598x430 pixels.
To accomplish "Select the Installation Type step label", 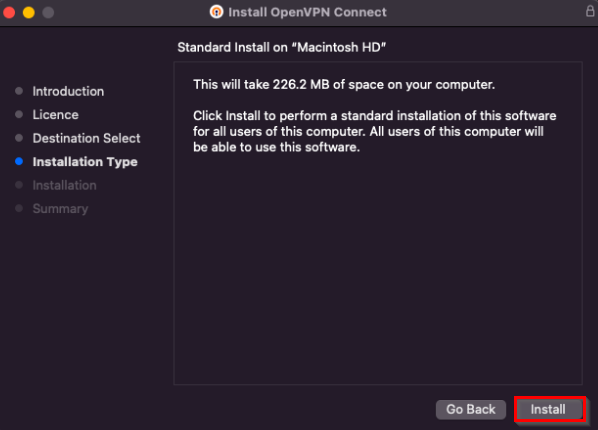I will point(85,162).
